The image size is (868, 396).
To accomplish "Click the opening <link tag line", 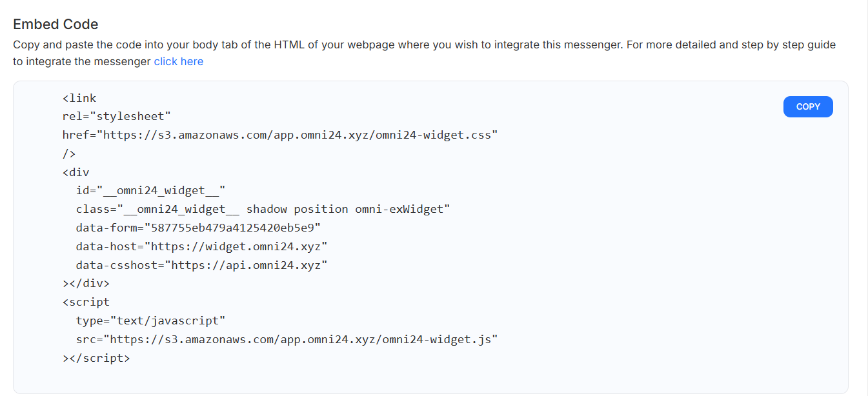I will [79, 98].
